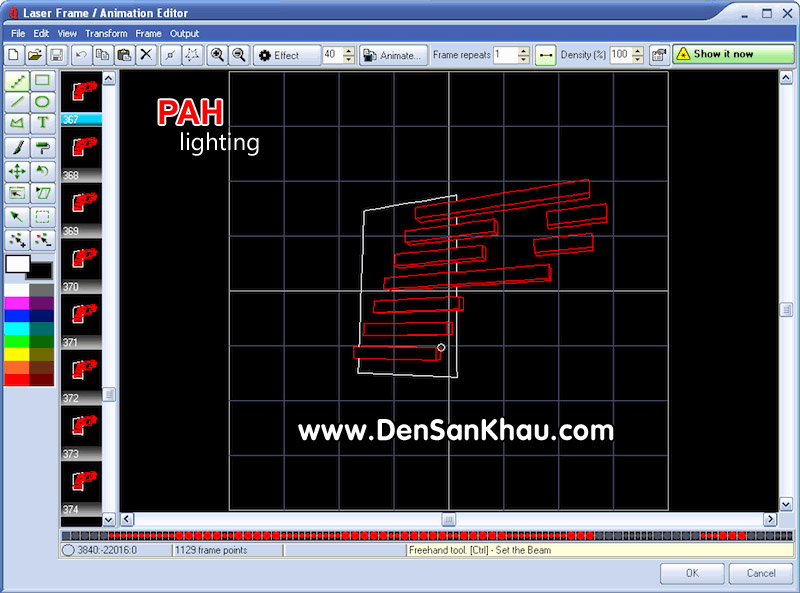
Task: Click the Zoom in magnifier icon
Action: [217, 55]
